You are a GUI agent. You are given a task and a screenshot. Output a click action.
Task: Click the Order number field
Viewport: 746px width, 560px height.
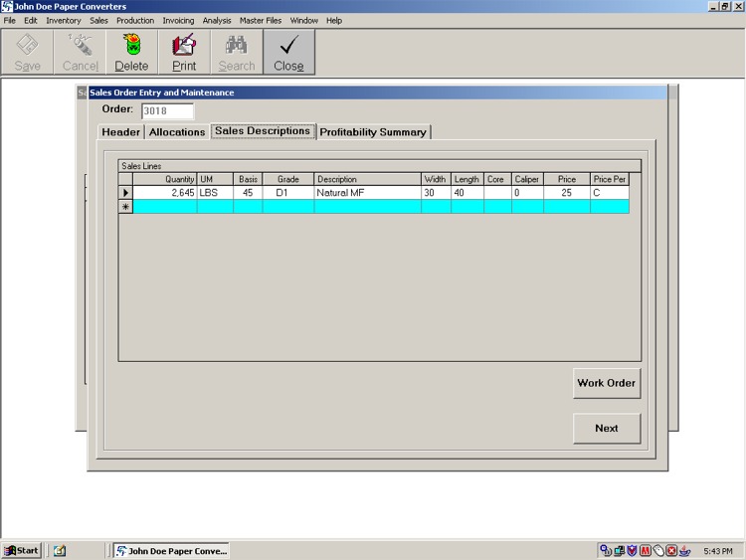167,110
